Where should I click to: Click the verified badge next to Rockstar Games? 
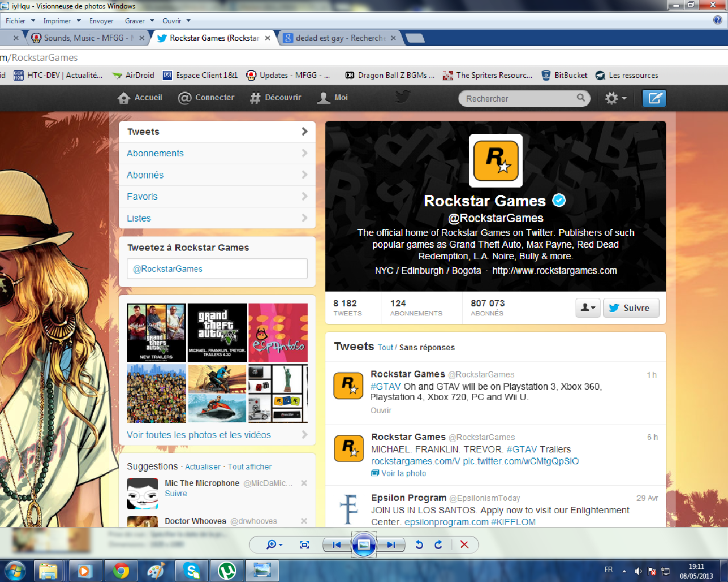(559, 201)
